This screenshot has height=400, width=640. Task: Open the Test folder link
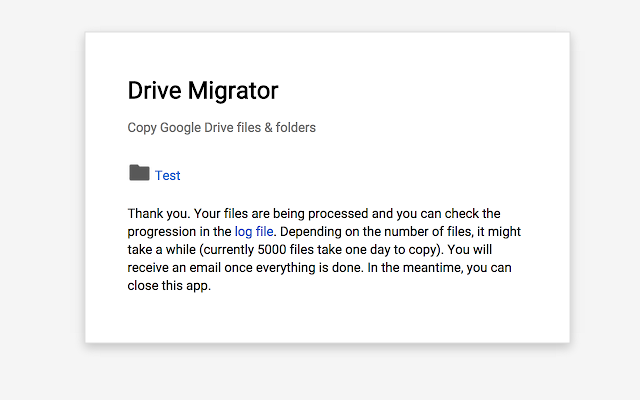(167, 176)
